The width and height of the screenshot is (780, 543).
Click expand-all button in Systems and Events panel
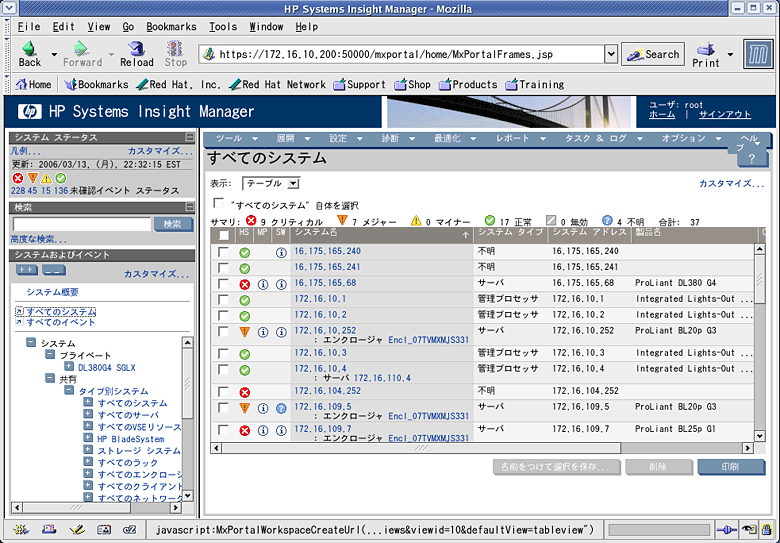[x=26, y=270]
